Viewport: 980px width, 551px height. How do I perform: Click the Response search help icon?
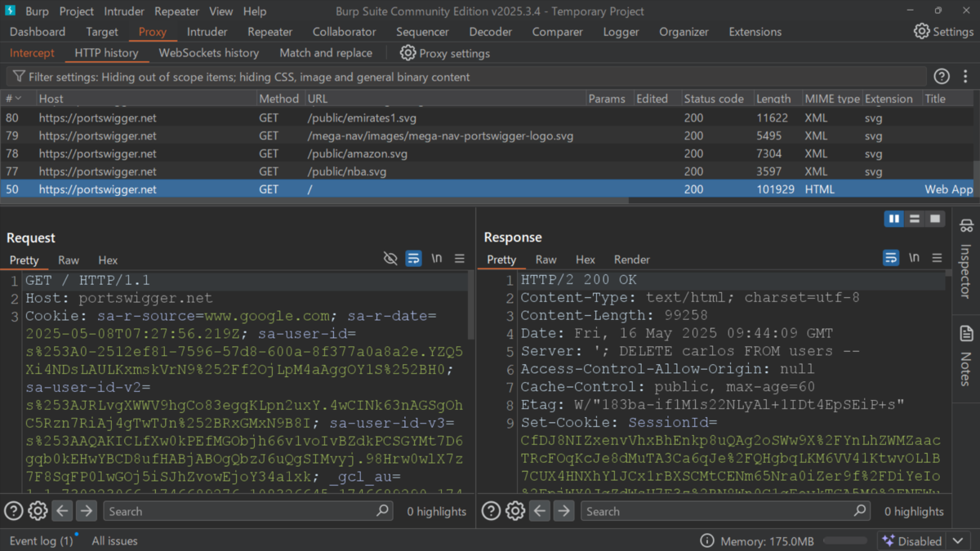coord(491,511)
